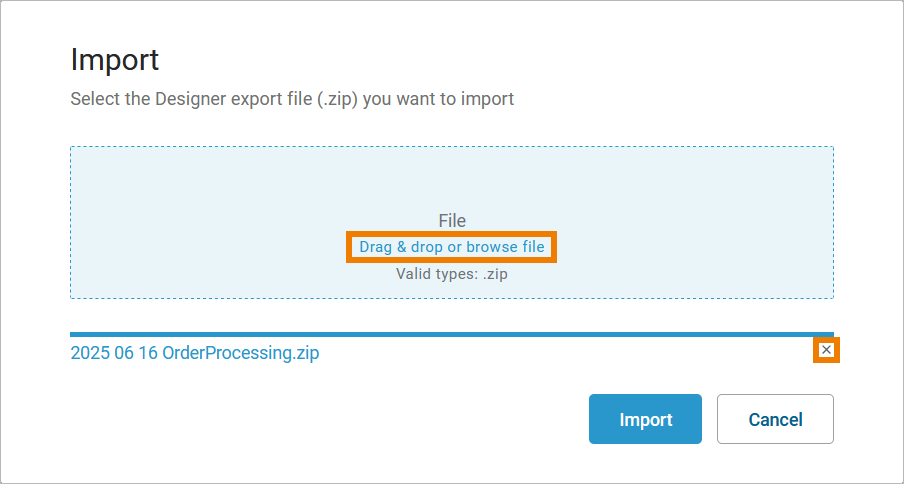Browse for a .zip file to upload

(x=452, y=247)
